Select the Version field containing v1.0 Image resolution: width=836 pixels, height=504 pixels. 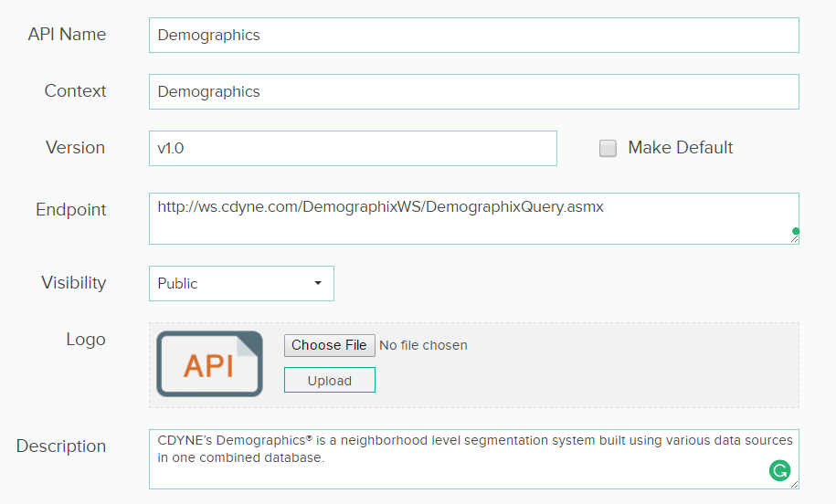coord(353,148)
